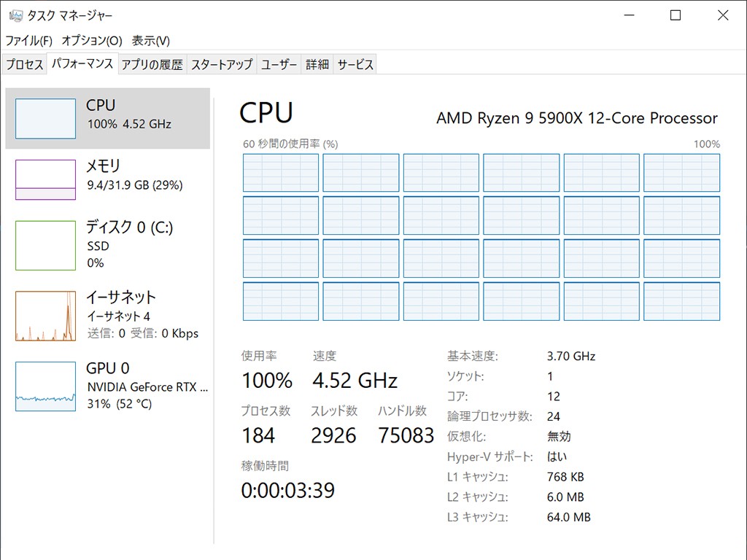Select the イーサネット mini graph thumbnail

point(45,316)
